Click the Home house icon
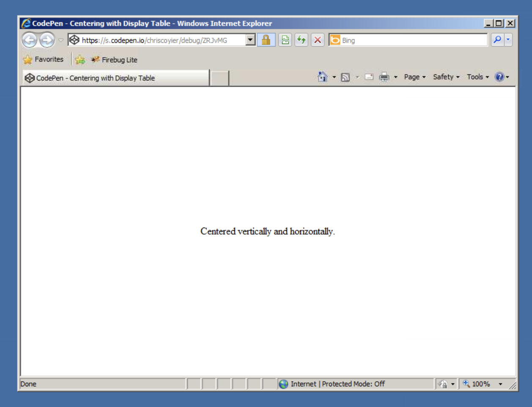This screenshot has width=532, height=407. (323, 77)
